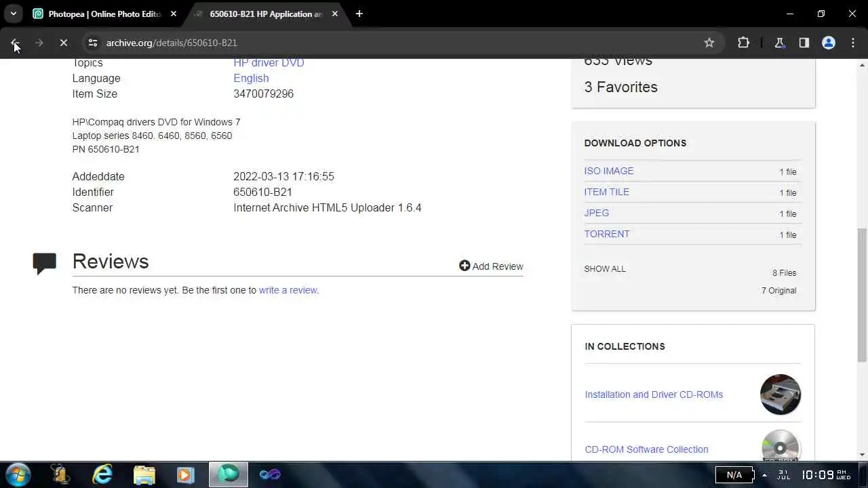Click Item Size value 3470079296

coord(263,94)
